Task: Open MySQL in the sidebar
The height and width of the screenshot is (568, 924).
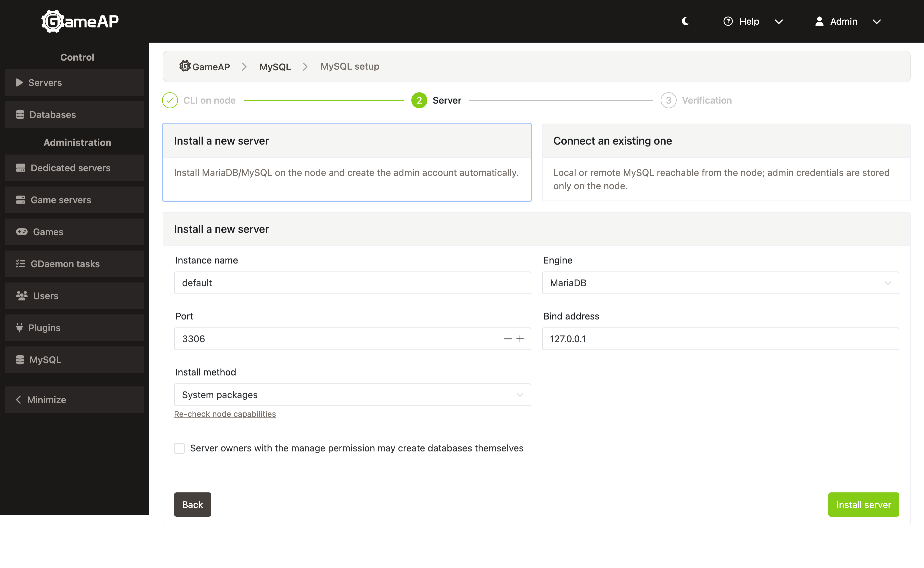Action: (x=74, y=360)
